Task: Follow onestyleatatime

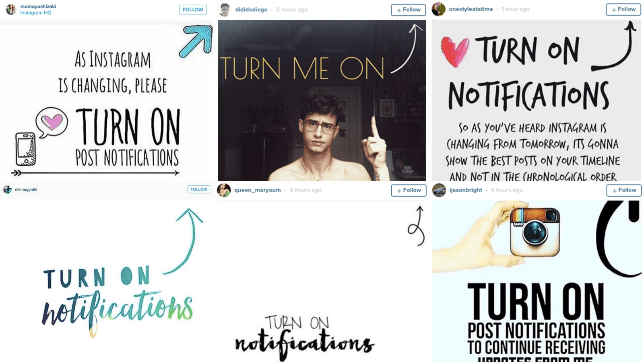Action: pyautogui.click(x=623, y=9)
